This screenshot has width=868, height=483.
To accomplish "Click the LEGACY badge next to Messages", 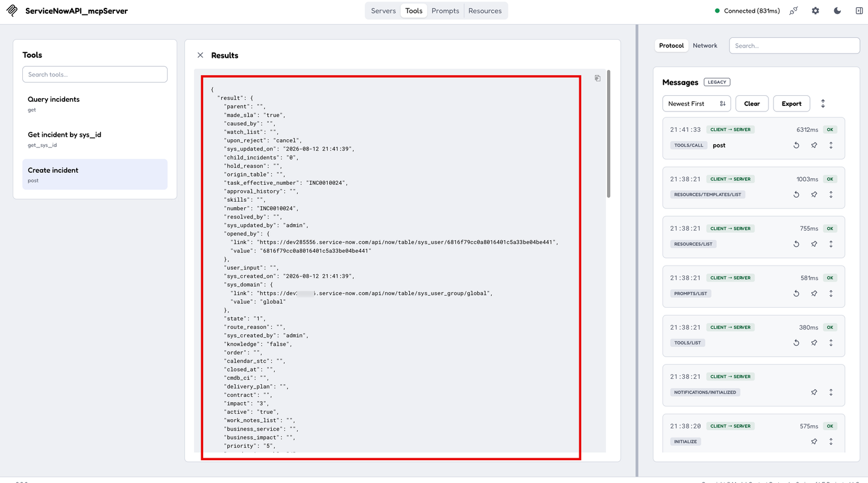I will (717, 82).
